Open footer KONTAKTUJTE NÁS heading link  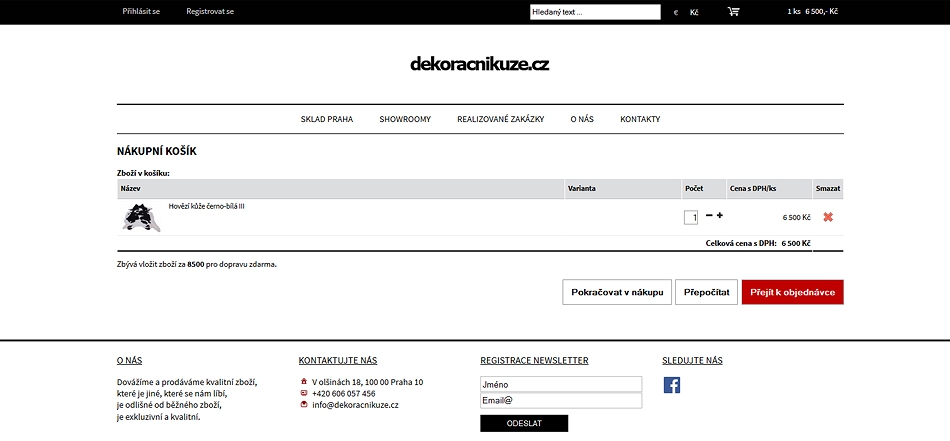(338, 360)
